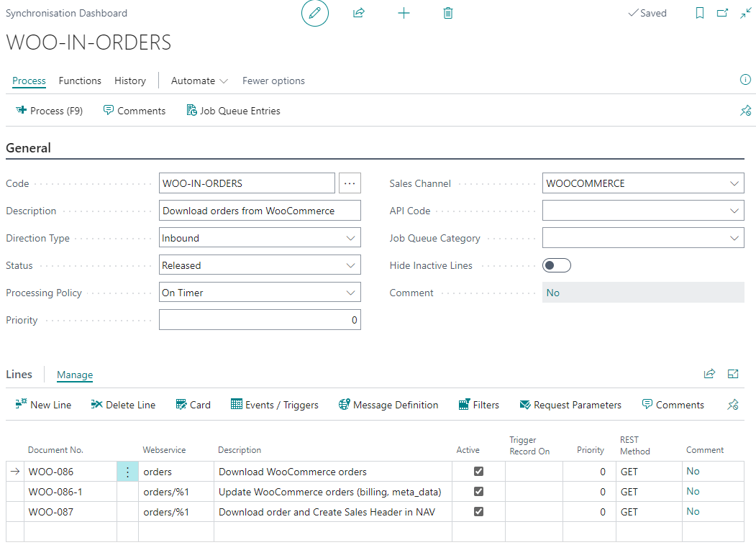Select the History tab
Screen dimensions: 756x550
pyautogui.click(x=130, y=81)
